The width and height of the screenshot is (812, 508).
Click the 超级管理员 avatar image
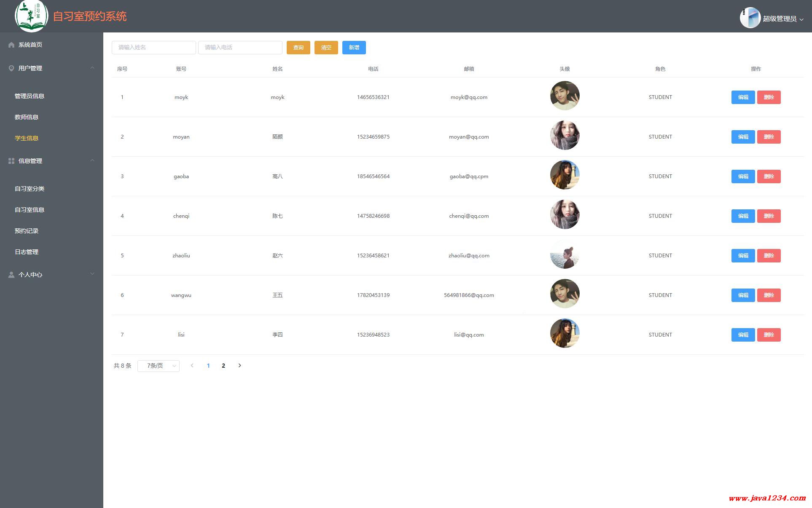tap(750, 18)
